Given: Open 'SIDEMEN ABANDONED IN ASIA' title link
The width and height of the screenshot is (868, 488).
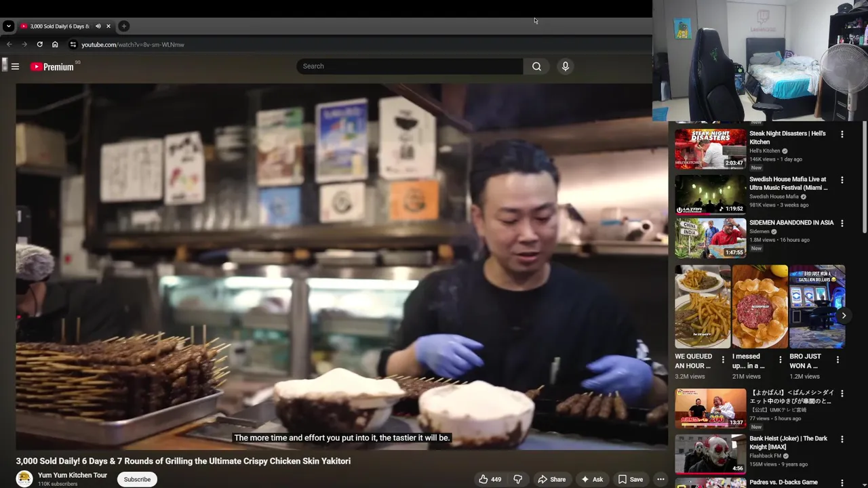Looking at the screenshot, I should (791, 222).
